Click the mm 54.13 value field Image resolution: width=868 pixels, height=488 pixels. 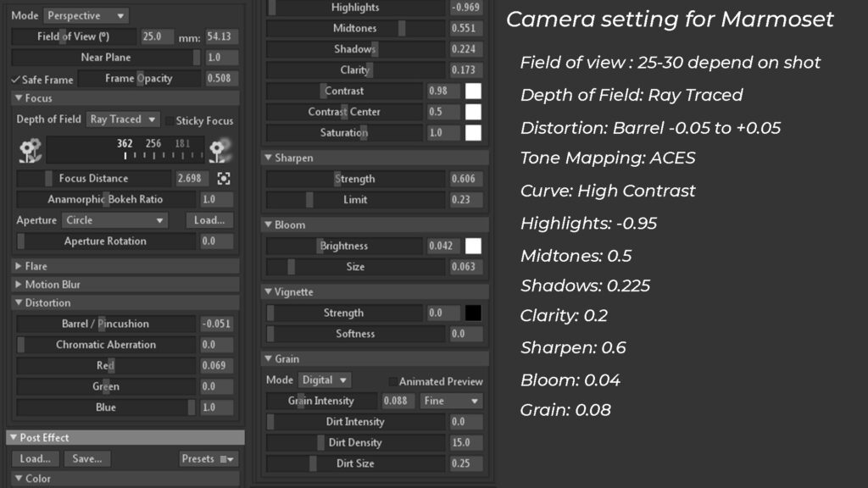[x=221, y=36]
